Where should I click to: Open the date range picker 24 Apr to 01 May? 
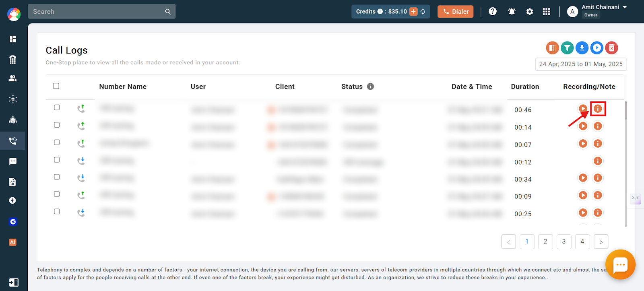pos(581,64)
